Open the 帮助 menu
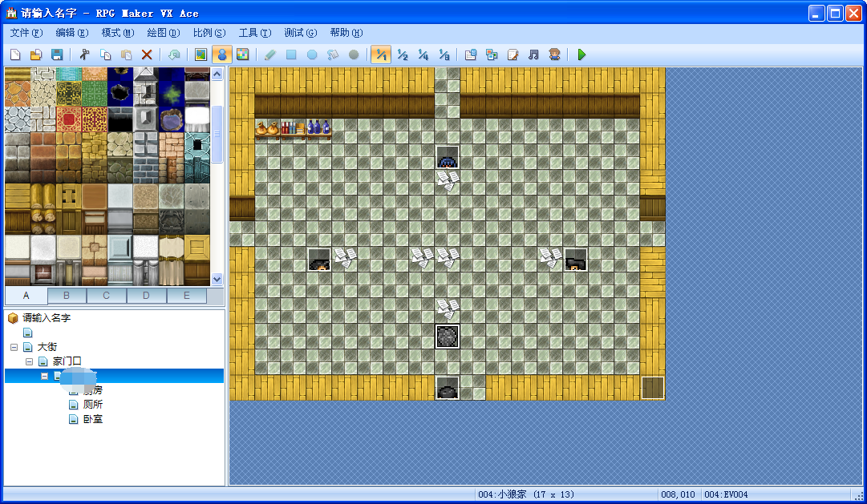This screenshot has width=867, height=504. 346,33
